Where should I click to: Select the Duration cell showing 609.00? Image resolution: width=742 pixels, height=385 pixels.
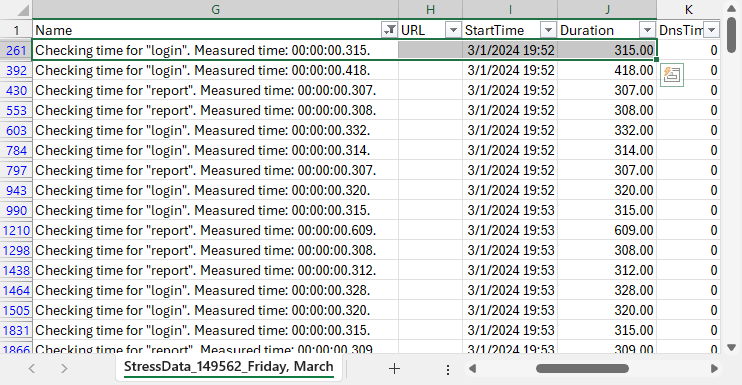607,230
